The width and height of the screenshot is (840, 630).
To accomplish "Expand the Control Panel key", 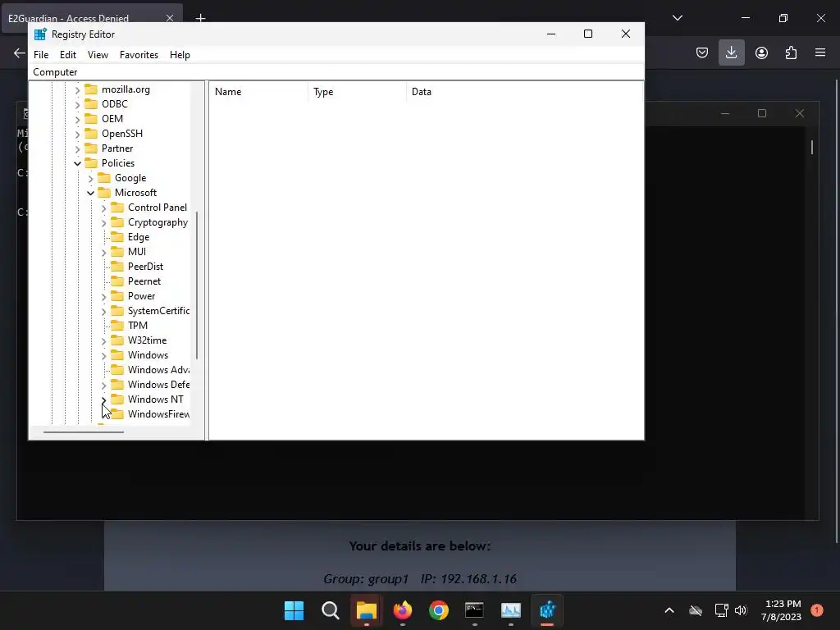I will pyautogui.click(x=104, y=208).
